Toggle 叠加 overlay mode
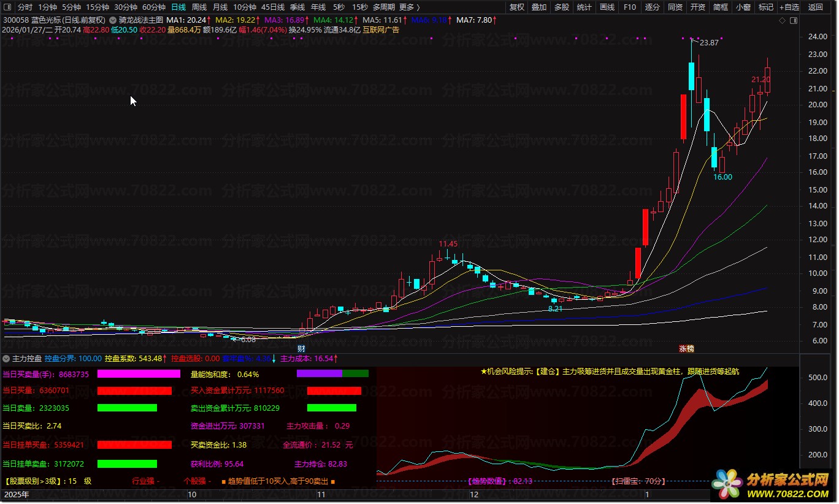The width and height of the screenshot is (839, 504). [539, 7]
